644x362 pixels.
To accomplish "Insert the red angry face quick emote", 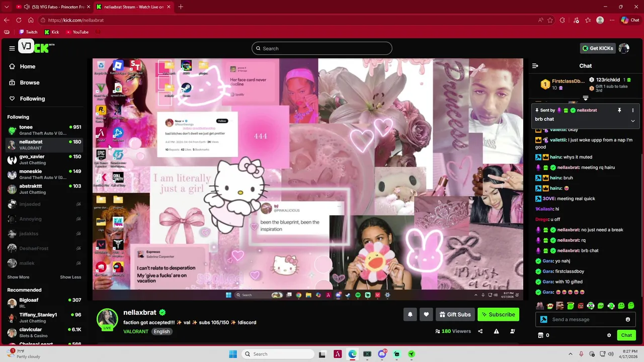I will click(x=581, y=306).
